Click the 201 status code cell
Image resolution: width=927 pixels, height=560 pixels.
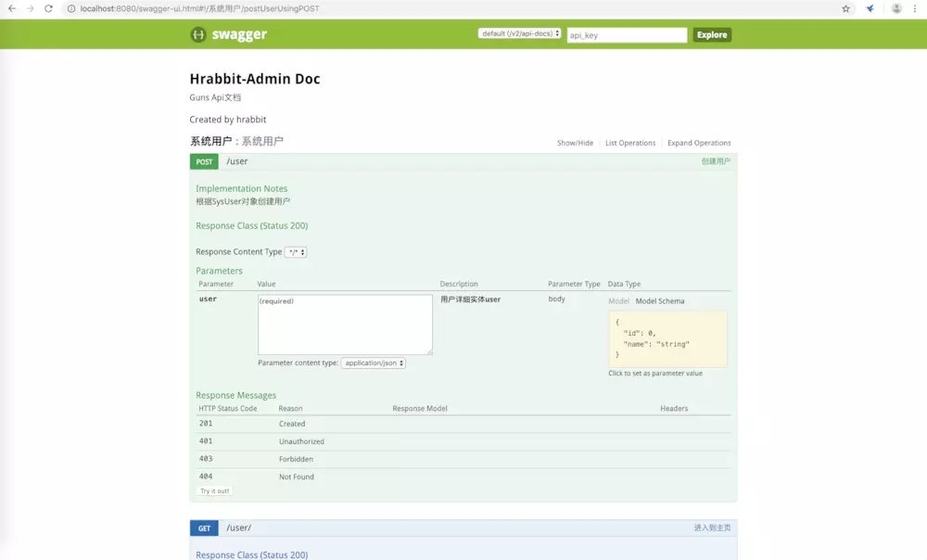(206, 424)
